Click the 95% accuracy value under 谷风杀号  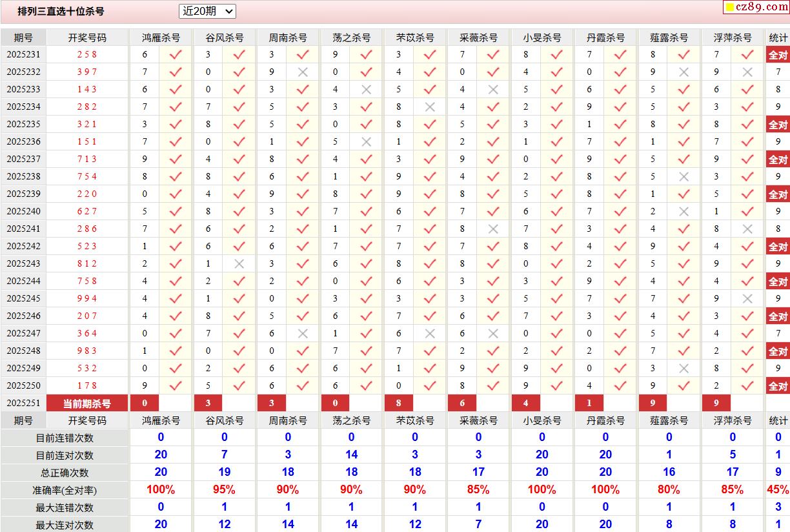(224, 489)
